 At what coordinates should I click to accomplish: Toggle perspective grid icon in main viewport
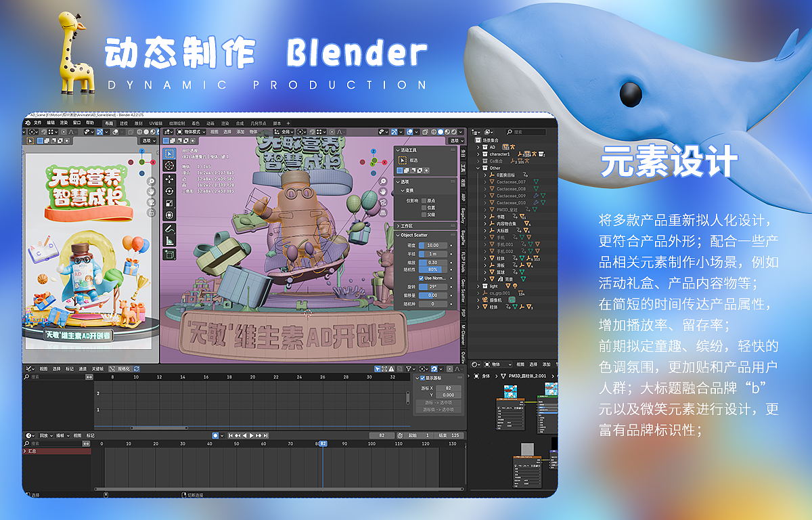point(383,213)
